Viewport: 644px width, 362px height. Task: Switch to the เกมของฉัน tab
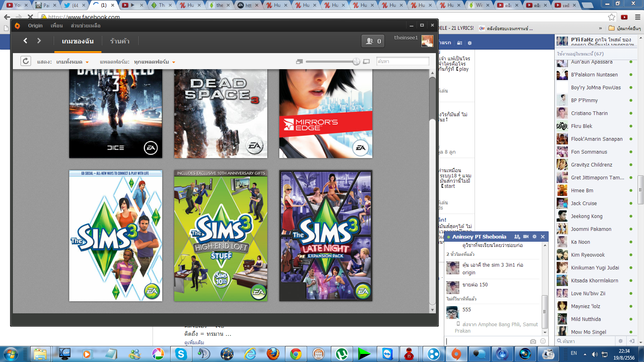click(x=78, y=41)
